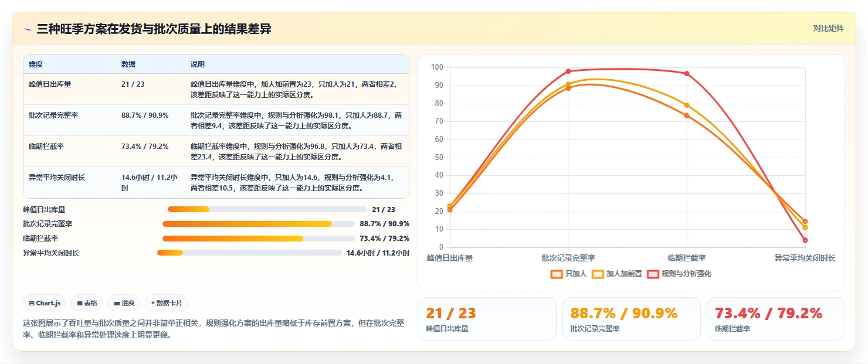Click the red data point at 批次记录完整率 peak
Screen dimensions: 868x364
tap(568, 72)
